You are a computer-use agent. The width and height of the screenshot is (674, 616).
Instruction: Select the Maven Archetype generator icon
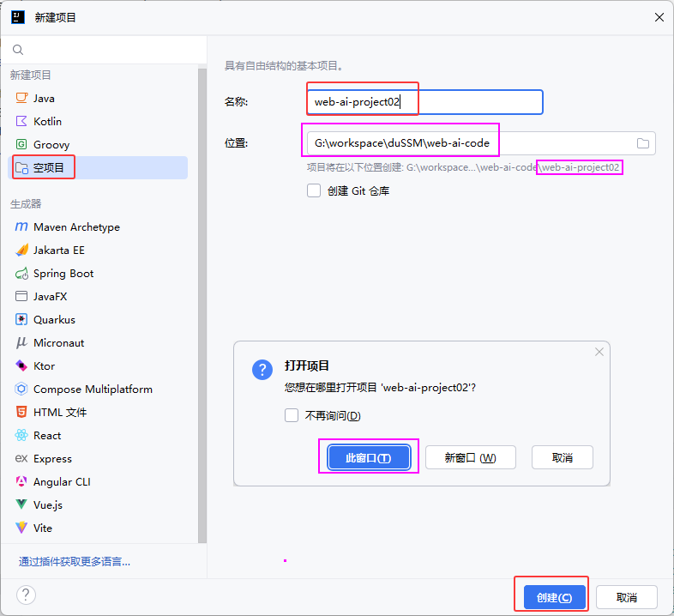21,227
